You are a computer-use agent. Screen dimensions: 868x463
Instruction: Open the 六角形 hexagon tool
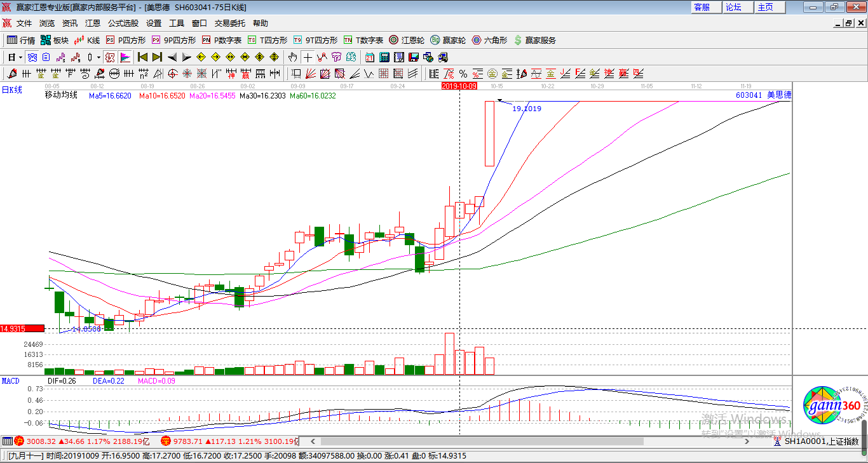(489, 40)
